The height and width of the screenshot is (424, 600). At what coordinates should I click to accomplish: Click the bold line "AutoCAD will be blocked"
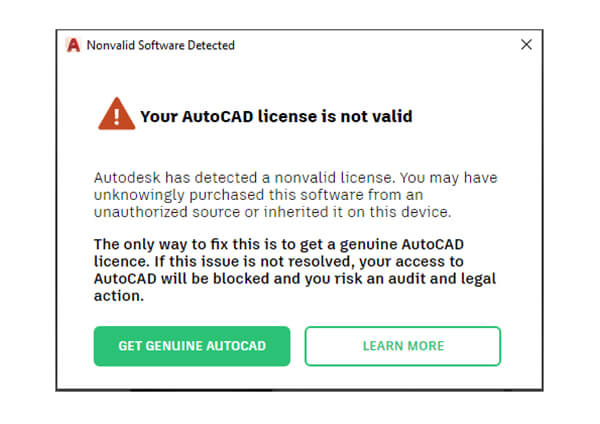tap(294, 278)
